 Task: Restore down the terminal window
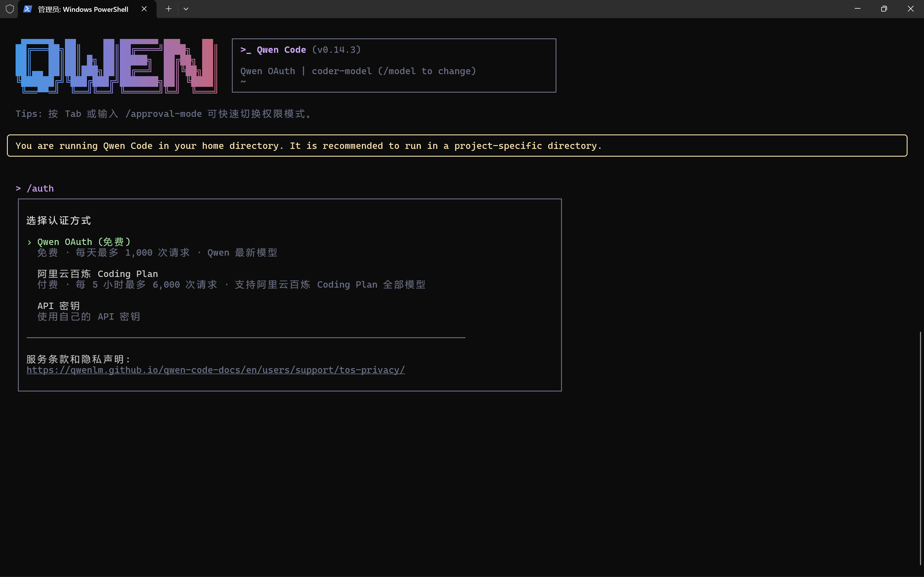884,9
